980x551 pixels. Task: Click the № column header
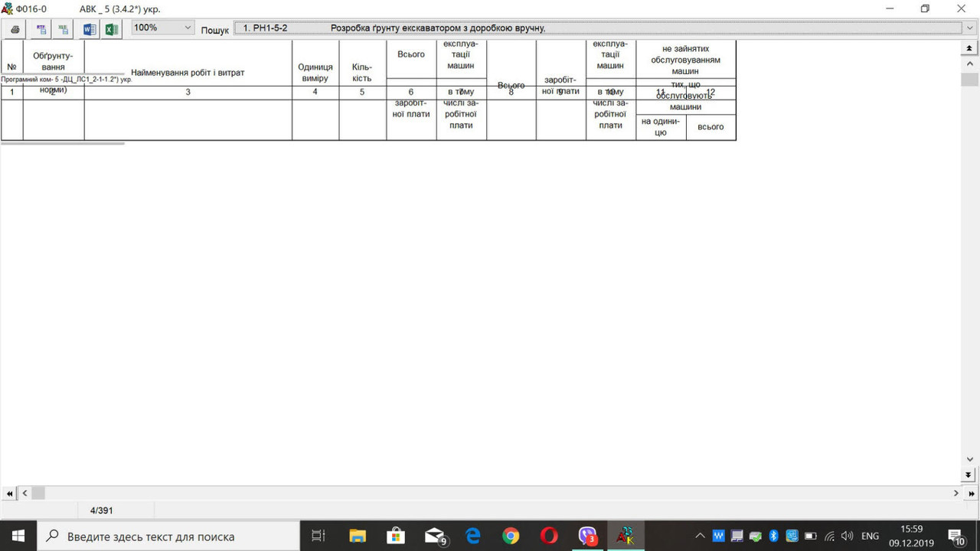[x=11, y=67]
